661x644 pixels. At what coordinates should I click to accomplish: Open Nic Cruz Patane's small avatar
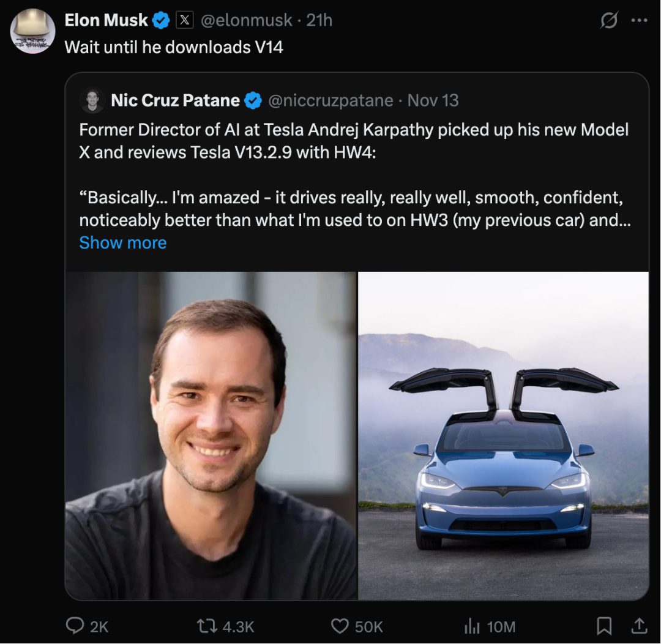tap(92, 100)
